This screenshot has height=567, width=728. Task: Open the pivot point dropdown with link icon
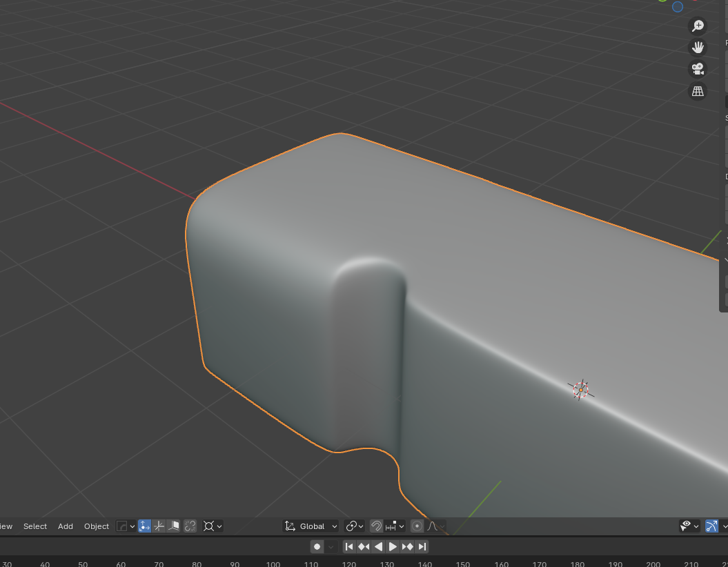point(354,526)
